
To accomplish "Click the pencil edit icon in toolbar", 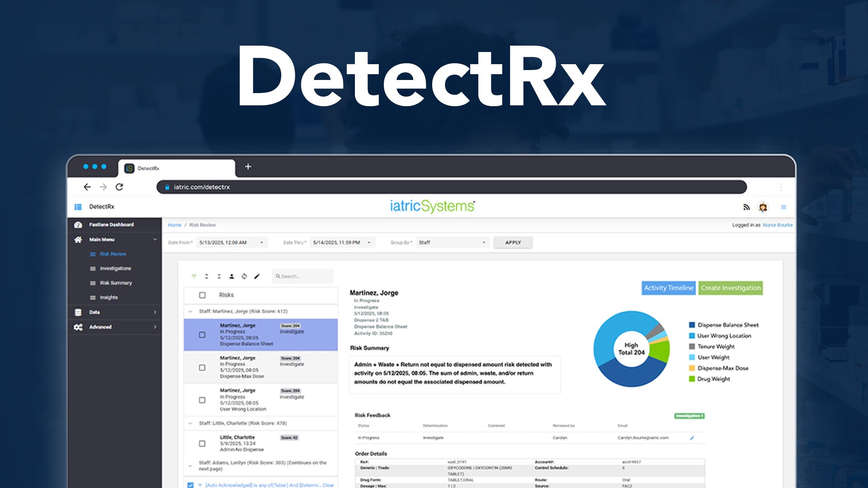I will [x=257, y=277].
